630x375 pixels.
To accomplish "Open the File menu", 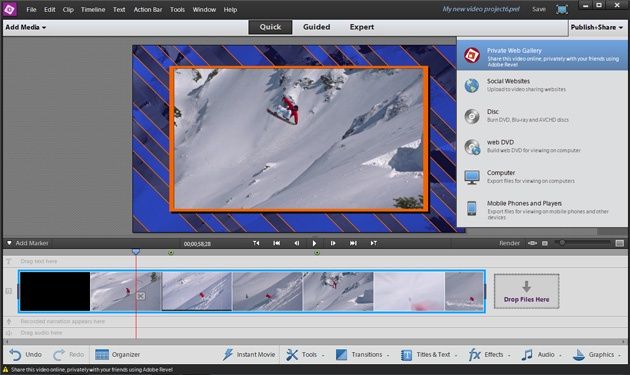I will 31,9.
